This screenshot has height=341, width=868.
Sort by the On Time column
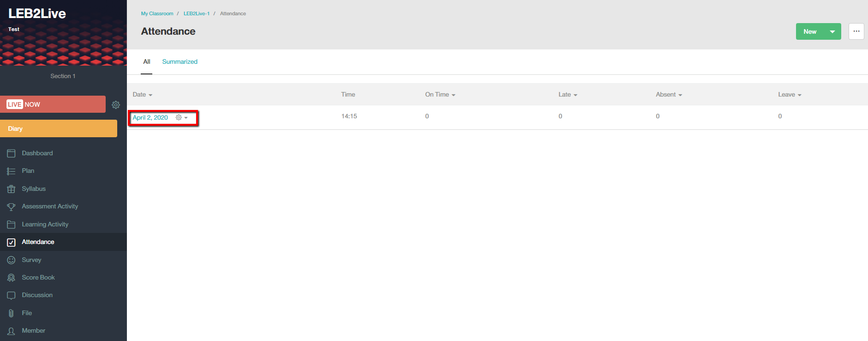point(440,95)
